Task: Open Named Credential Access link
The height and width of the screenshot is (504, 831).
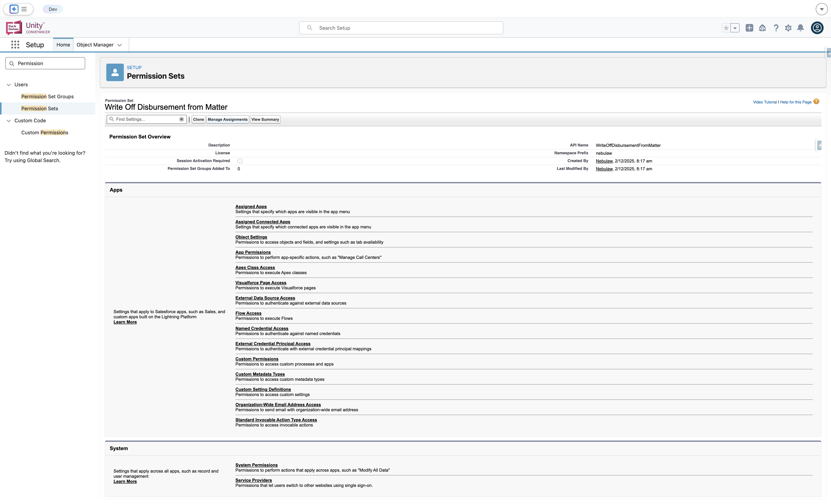Action: coord(262,328)
